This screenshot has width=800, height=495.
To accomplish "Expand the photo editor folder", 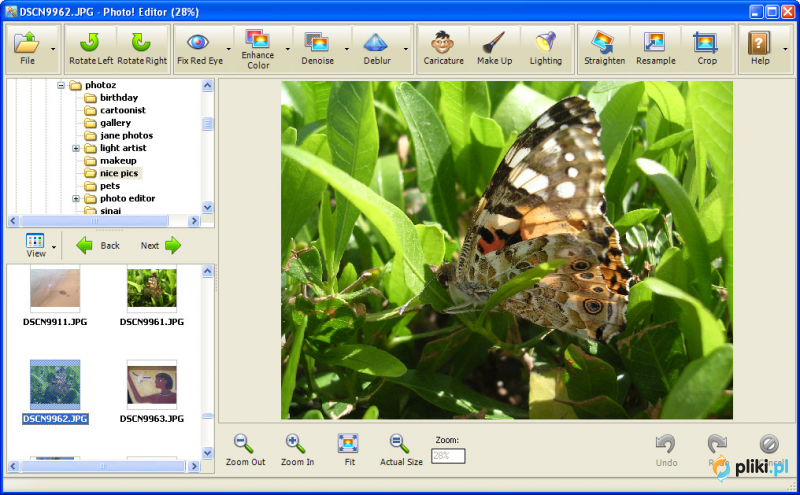I will [x=76, y=199].
